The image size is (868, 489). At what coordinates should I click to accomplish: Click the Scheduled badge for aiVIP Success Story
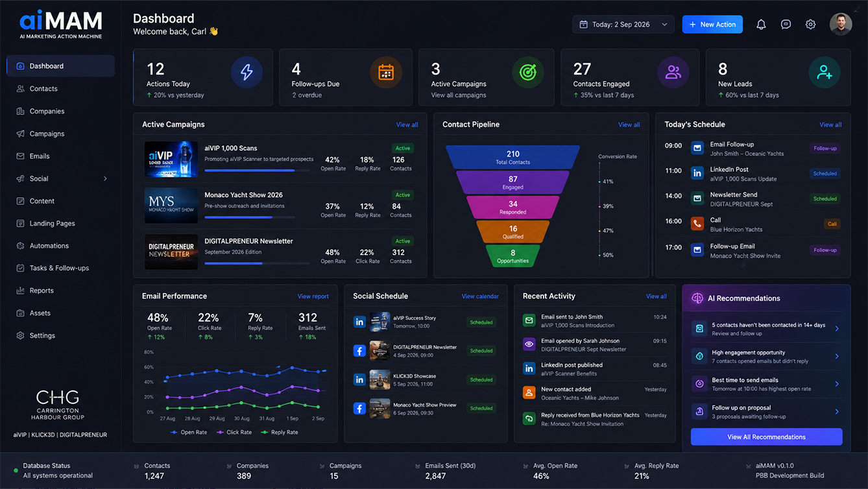point(481,322)
